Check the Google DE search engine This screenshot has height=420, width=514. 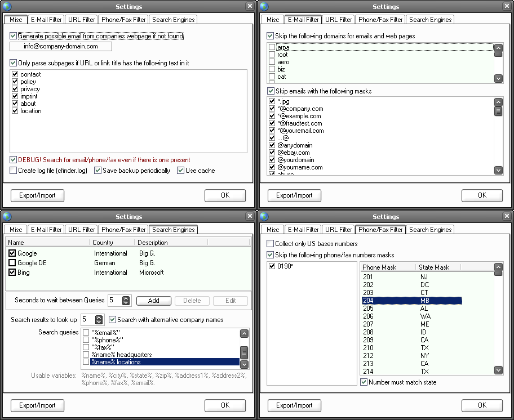12,263
